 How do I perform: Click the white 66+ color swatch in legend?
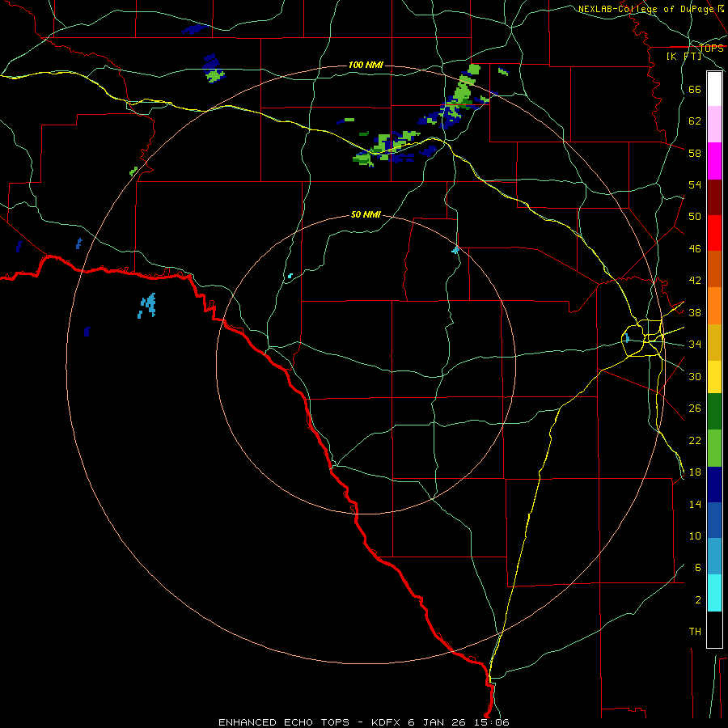714,89
